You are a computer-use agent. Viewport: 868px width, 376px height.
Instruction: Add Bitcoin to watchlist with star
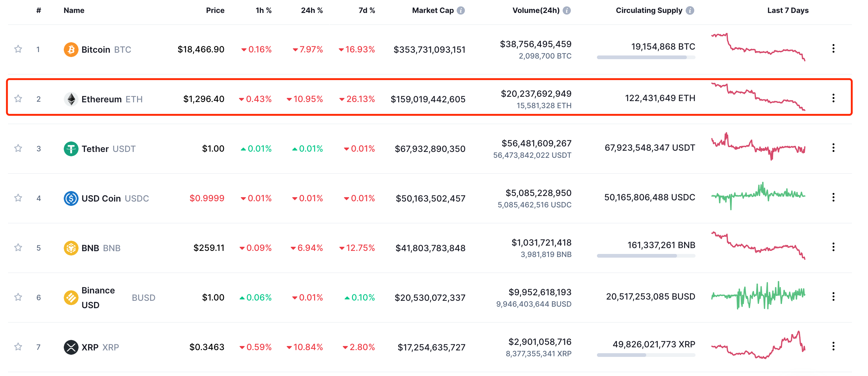[18, 49]
